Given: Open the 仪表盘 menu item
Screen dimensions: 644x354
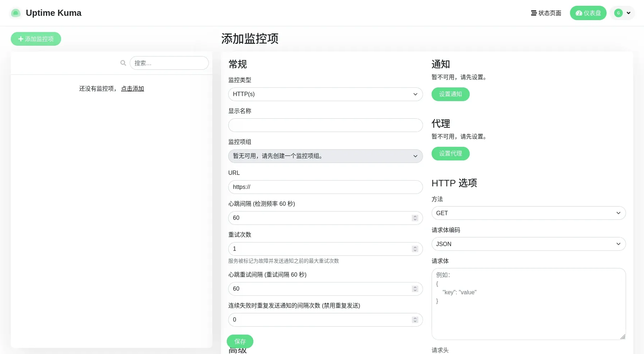Looking at the screenshot, I should click(x=588, y=13).
